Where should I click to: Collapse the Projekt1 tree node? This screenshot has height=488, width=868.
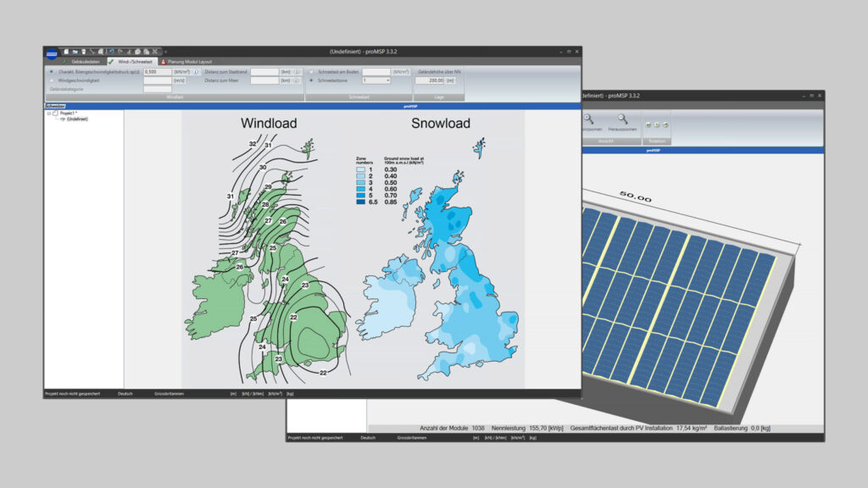pyautogui.click(x=48, y=113)
